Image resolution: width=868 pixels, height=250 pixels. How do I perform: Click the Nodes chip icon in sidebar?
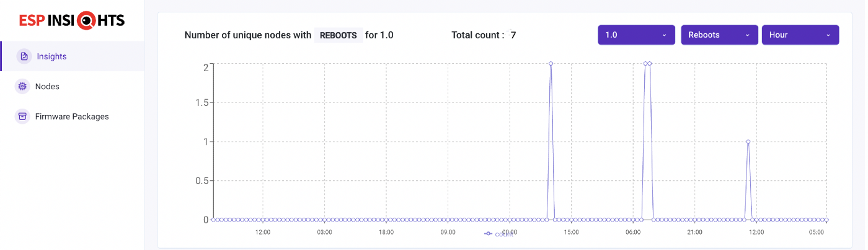point(23,87)
